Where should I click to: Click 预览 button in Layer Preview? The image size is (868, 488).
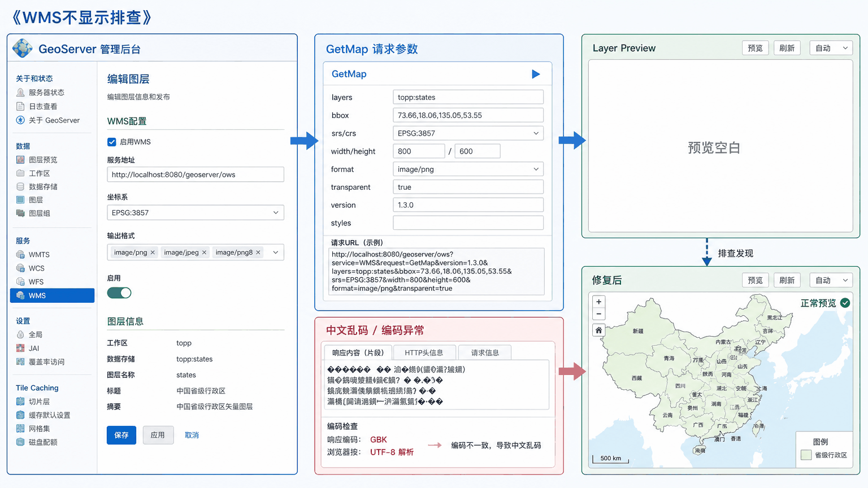click(755, 48)
